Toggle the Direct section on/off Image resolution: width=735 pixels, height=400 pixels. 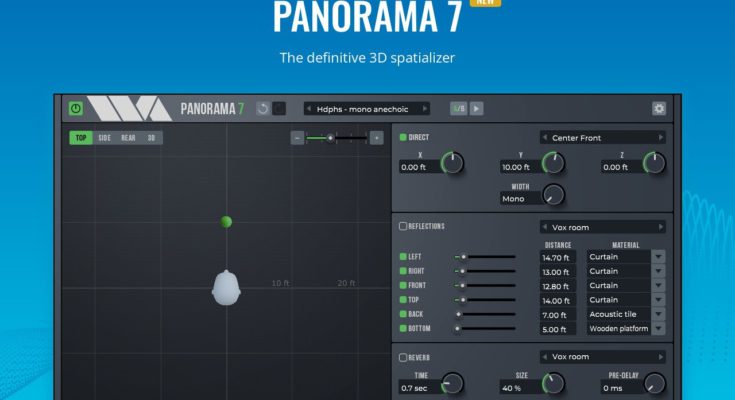pyautogui.click(x=403, y=137)
